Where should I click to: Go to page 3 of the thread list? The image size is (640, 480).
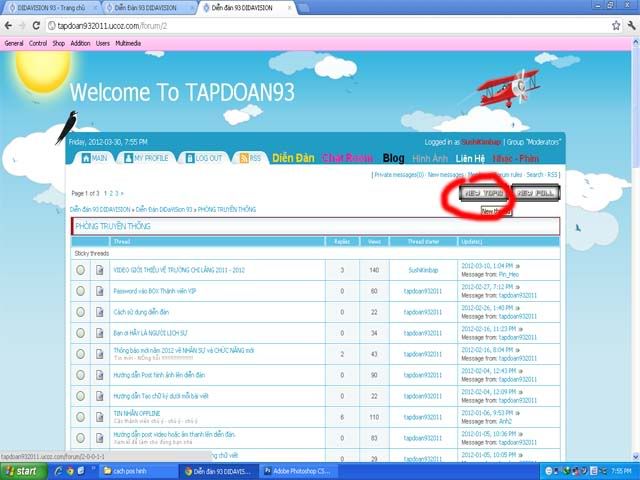point(116,193)
